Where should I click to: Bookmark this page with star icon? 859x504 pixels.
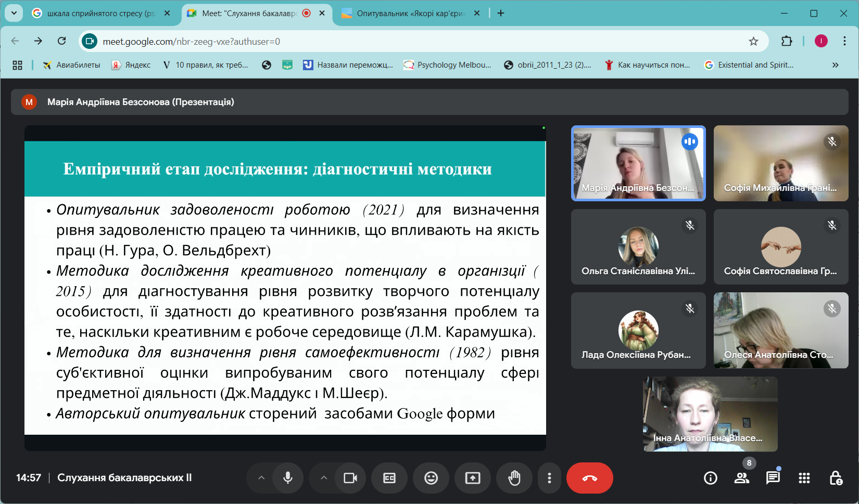[753, 41]
